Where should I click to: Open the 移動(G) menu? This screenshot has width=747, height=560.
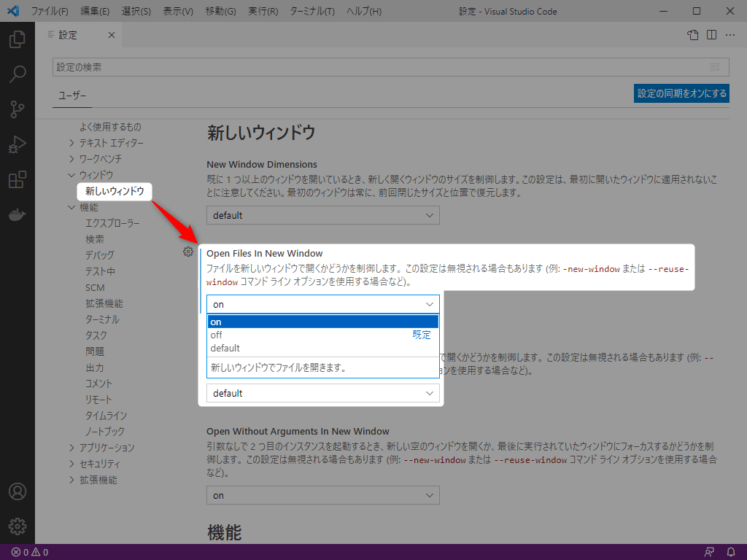tap(220, 11)
